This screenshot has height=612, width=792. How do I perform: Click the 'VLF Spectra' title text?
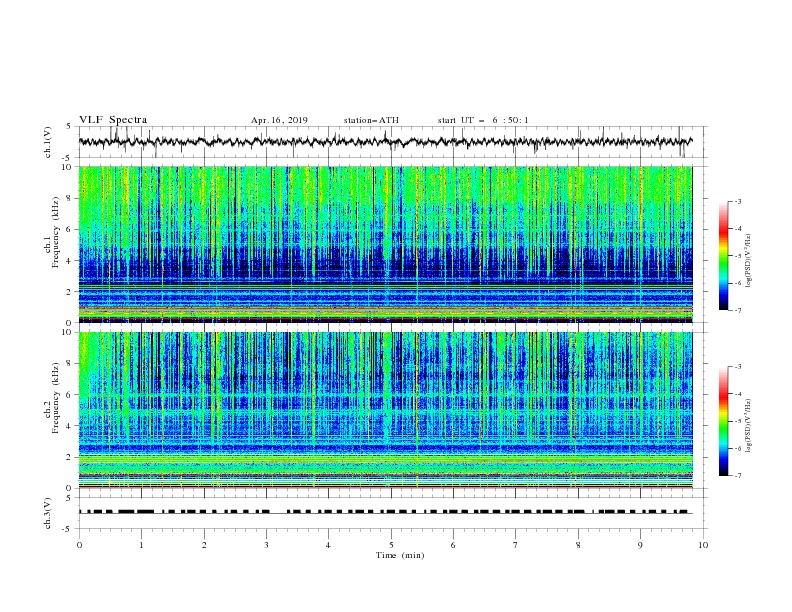coord(113,120)
